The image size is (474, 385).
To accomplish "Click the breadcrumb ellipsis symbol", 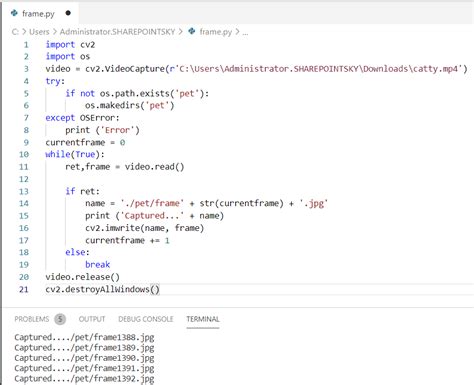I will pyautogui.click(x=245, y=33).
